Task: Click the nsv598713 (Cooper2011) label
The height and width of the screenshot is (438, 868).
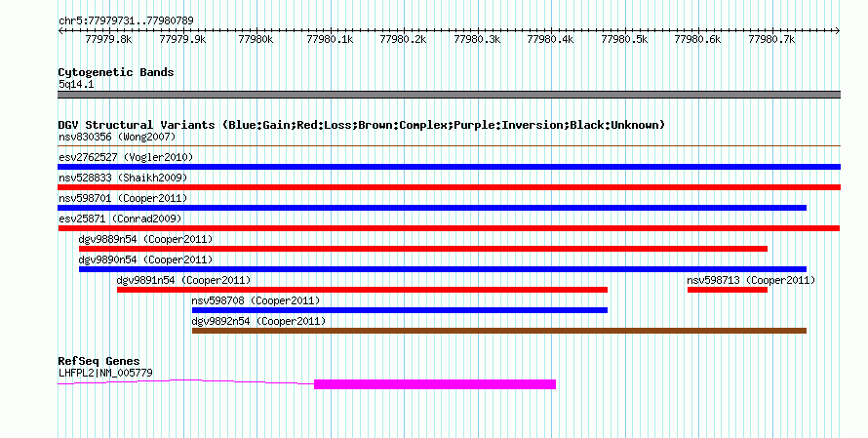Action: tap(751, 280)
